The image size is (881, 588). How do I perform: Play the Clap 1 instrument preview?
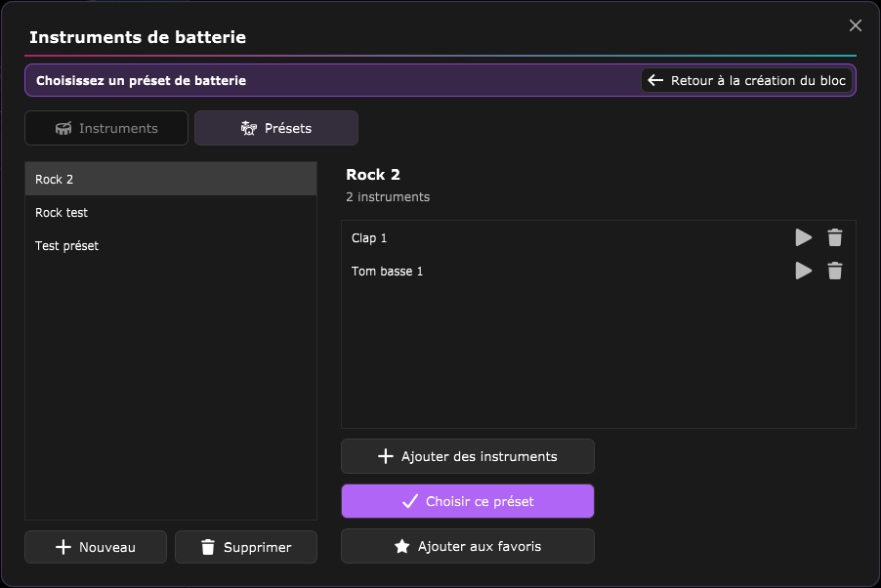pos(804,237)
